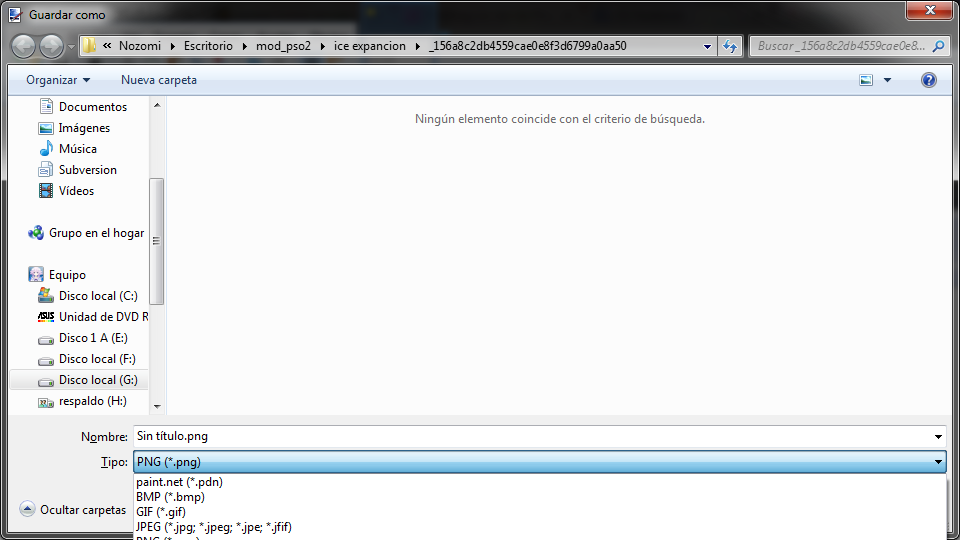Click the refresh icon beside the address bar
This screenshot has width=960, height=540.
(x=730, y=46)
